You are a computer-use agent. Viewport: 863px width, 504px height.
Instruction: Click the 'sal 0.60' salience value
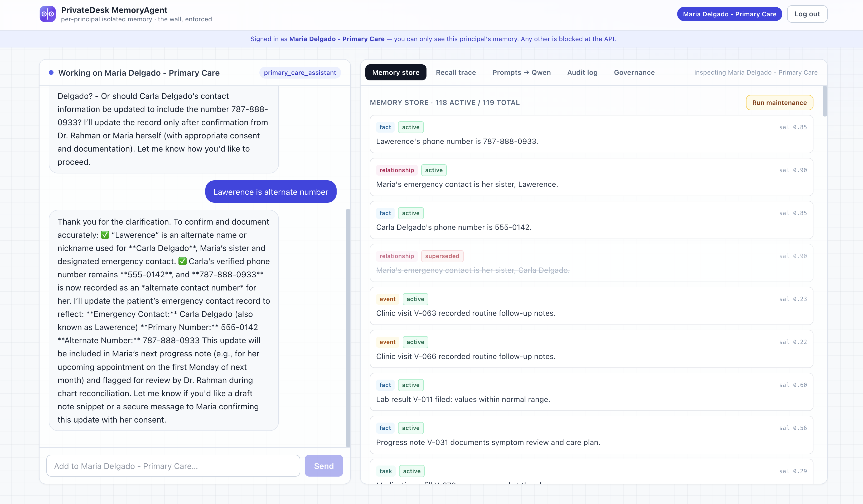tap(793, 385)
